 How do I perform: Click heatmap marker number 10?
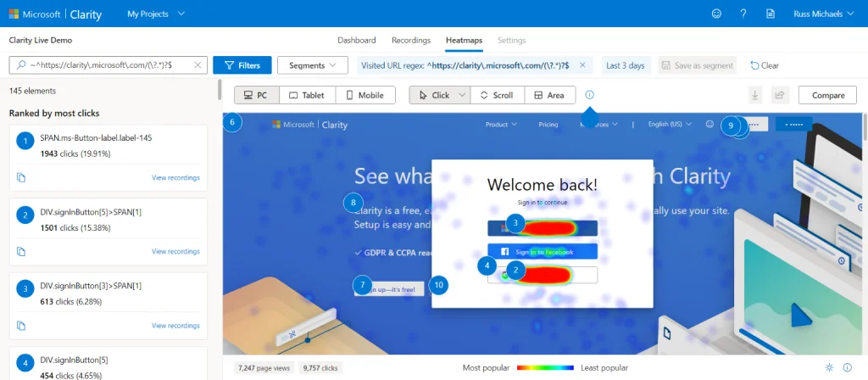[x=438, y=285]
